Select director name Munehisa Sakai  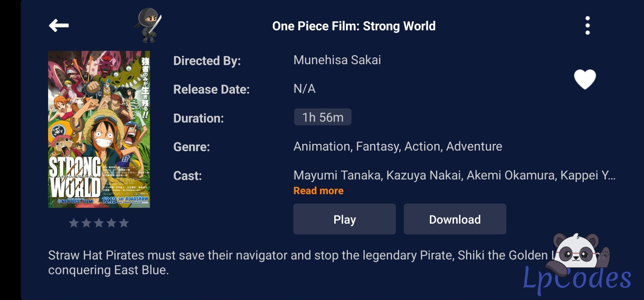coord(337,60)
